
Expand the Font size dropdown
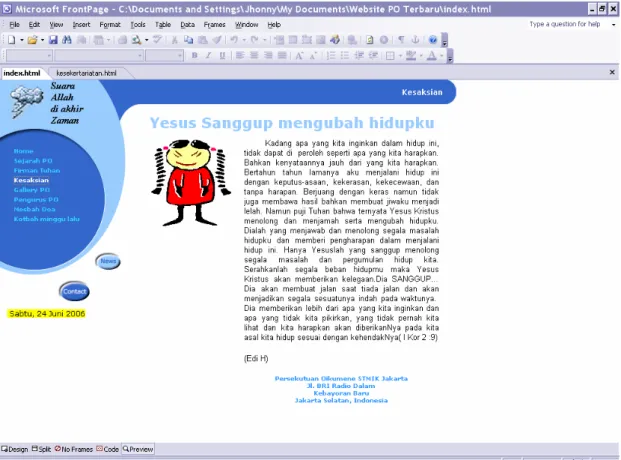[164, 55]
